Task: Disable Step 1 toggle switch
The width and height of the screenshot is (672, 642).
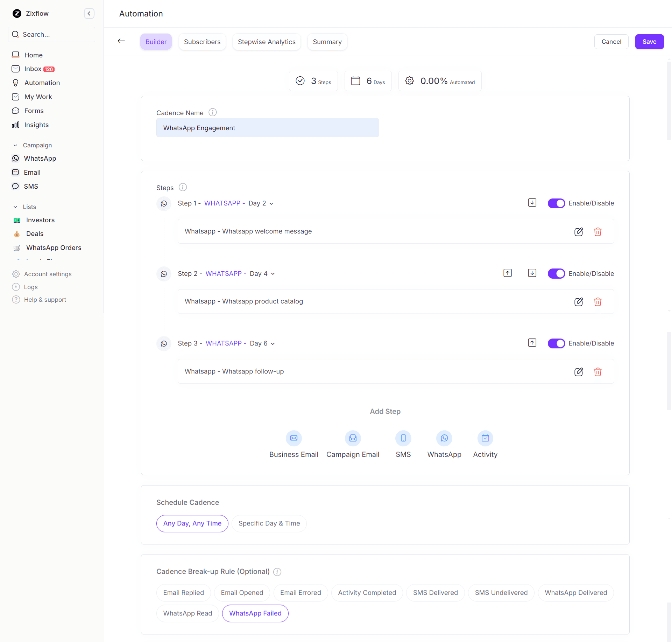Action: [556, 203]
